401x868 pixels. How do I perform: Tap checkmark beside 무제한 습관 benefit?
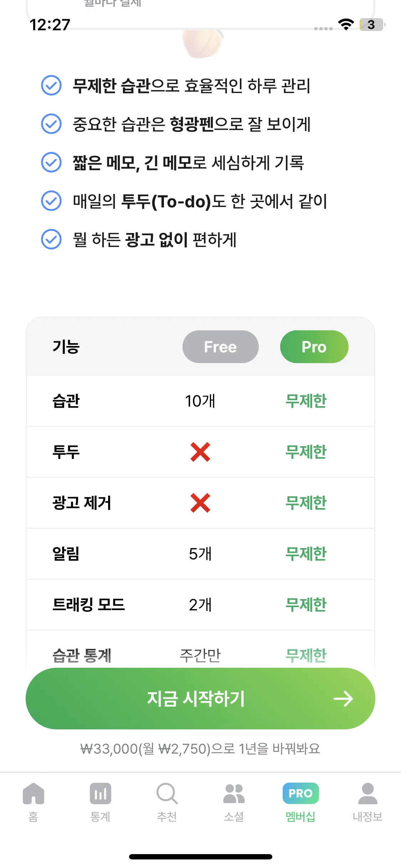point(51,86)
